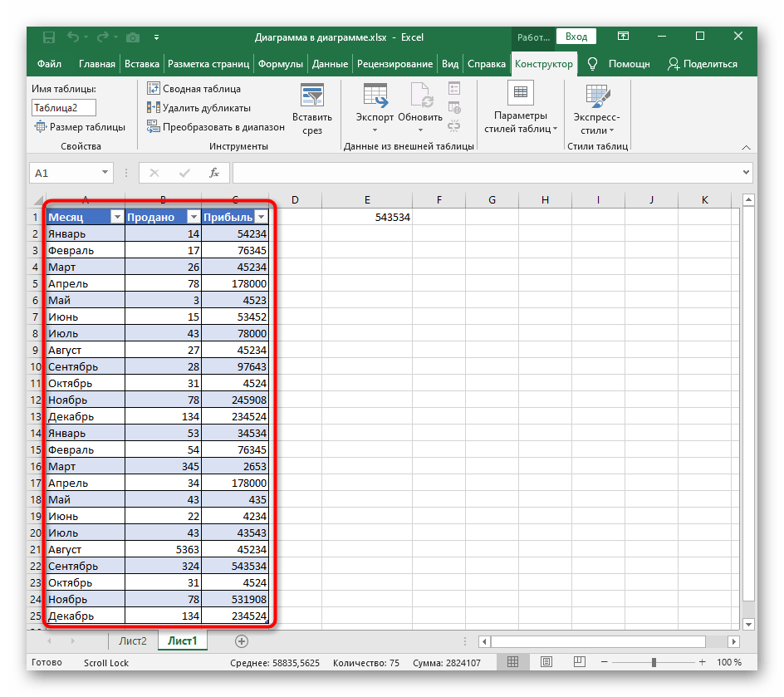Switch to Normal view in status bar

pyautogui.click(x=514, y=662)
